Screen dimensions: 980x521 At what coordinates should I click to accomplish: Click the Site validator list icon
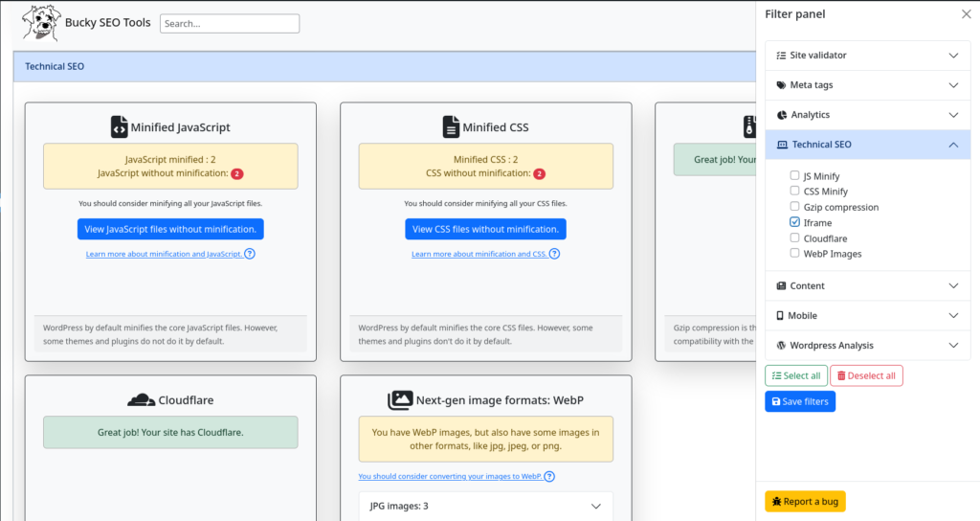point(781,56)
